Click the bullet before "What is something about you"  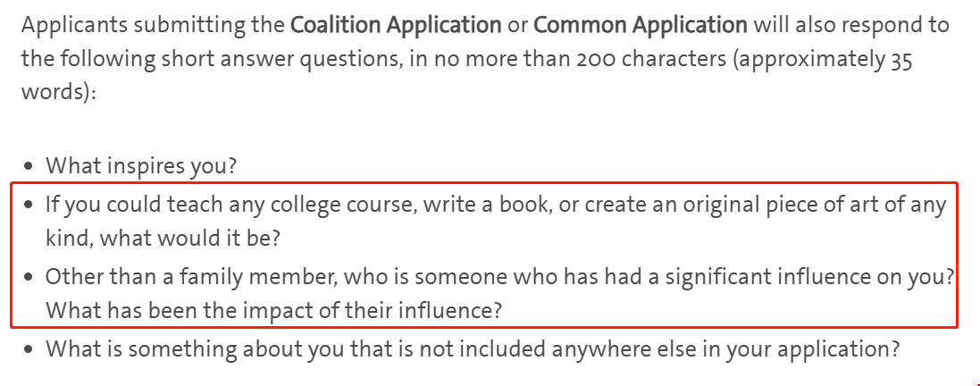[28, 349]
